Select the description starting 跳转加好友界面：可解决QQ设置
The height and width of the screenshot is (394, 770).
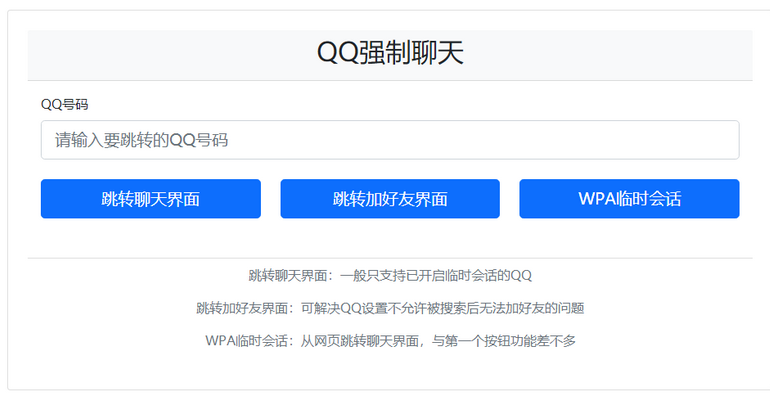pyautogui.click(x=390, y=308)
